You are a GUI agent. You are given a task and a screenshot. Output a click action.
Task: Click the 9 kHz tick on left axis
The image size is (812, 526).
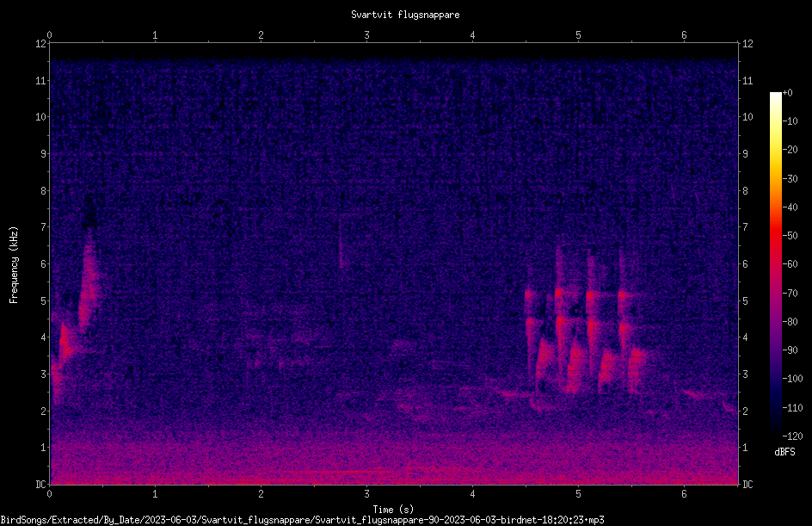click(41, 153)
